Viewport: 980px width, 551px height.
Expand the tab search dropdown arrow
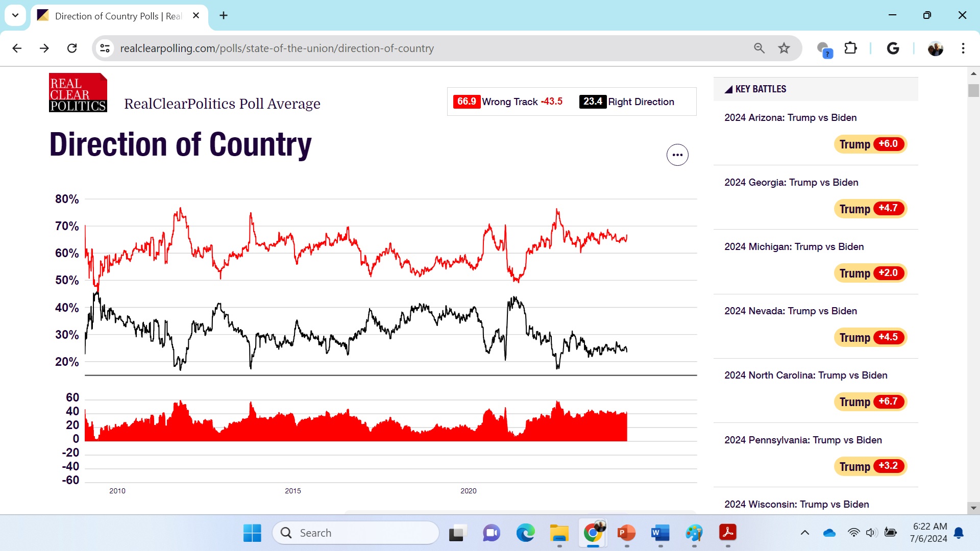coord(15,15)
